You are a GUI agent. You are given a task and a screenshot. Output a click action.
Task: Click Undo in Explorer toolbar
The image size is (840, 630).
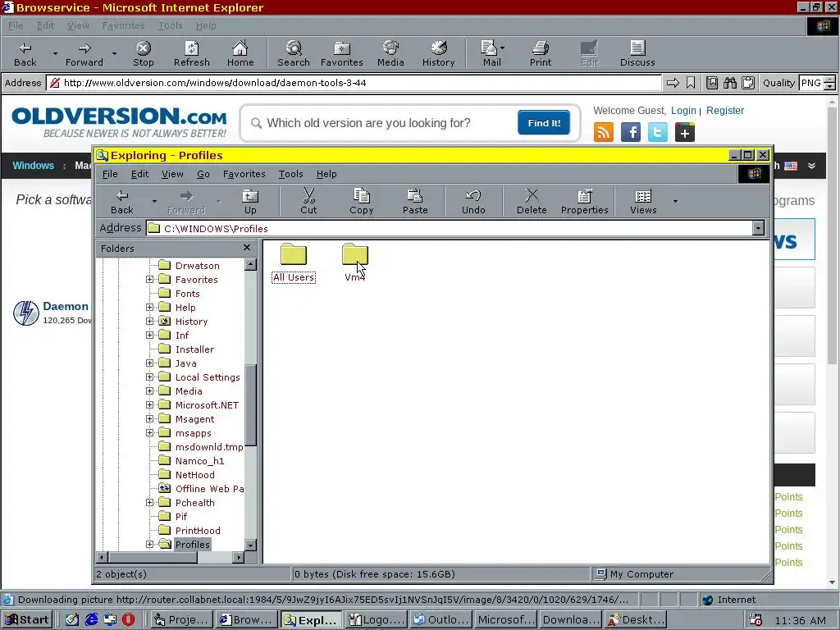click(473, 202)
